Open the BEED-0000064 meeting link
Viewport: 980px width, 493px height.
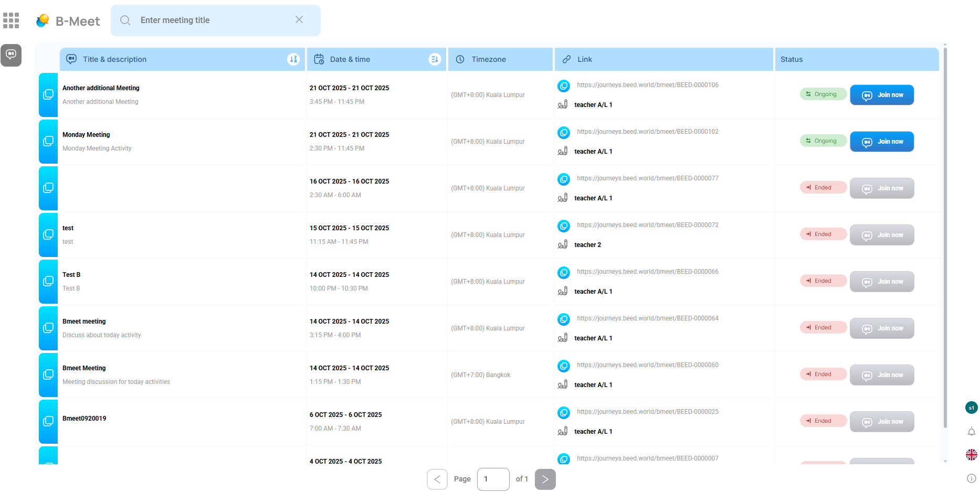647,318
